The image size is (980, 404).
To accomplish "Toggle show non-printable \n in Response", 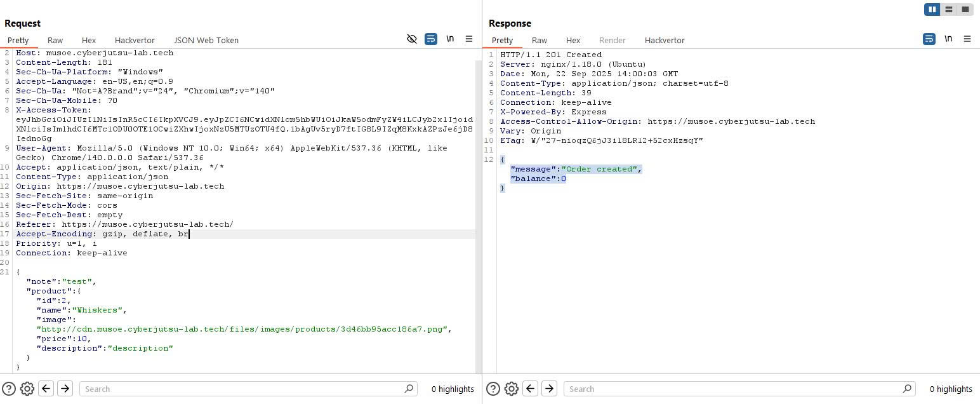I will pos(948,39).
